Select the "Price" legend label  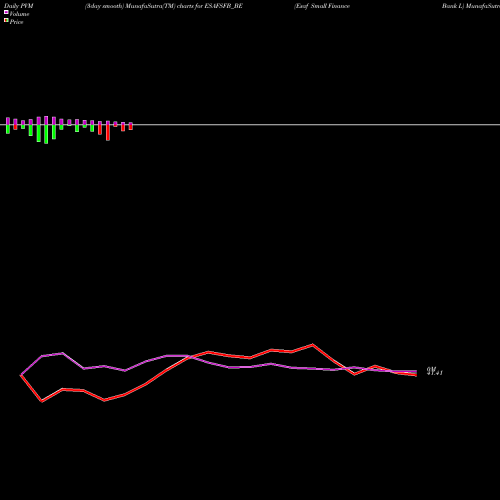16,22
